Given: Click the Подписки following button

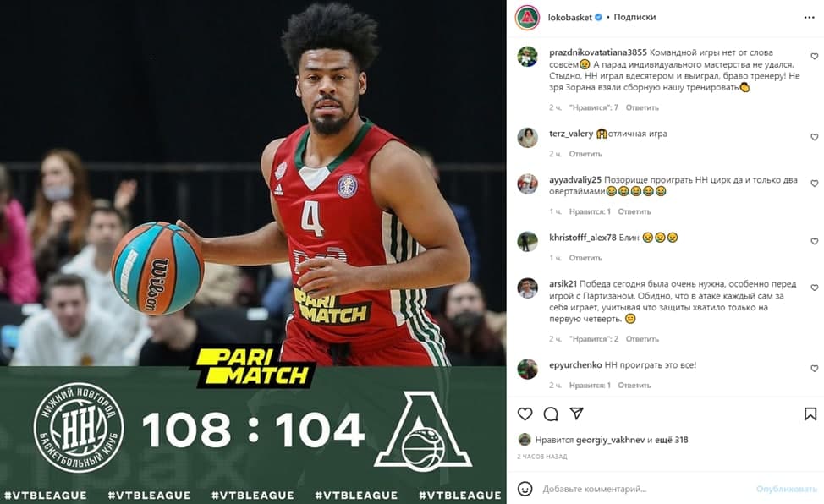Looking at the screenshot, I should click(634, 18).
